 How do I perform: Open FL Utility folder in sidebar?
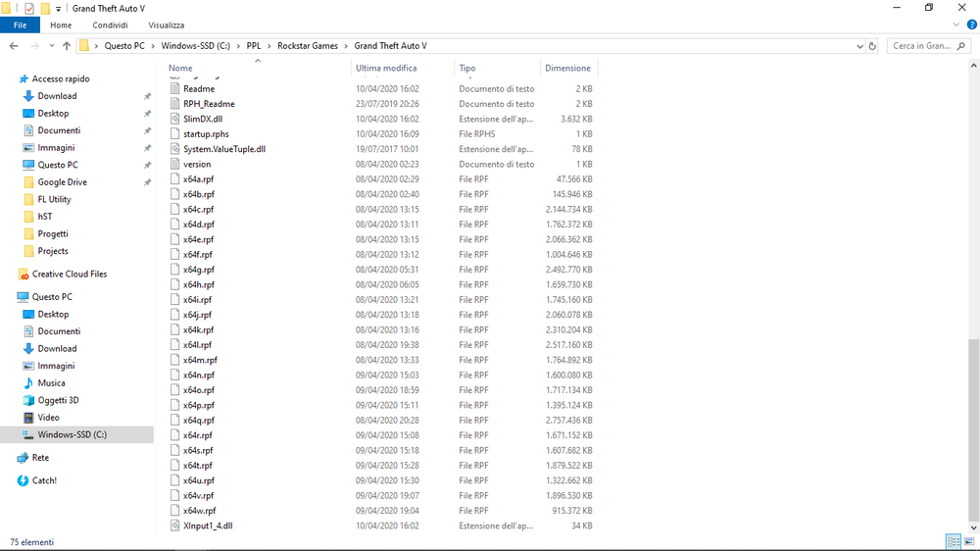click(x=54, y=199)
